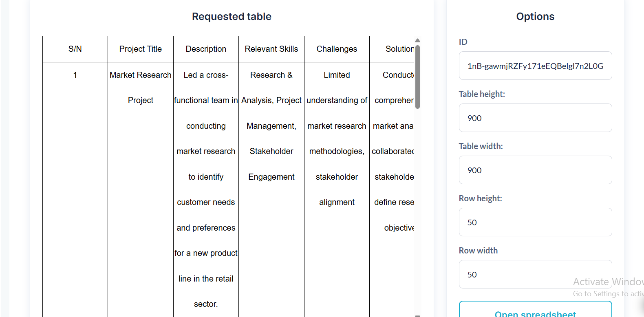Click the 'Limited understanding' challenges cell
Screen dimensions: 644x317
(x=337, y=139)
